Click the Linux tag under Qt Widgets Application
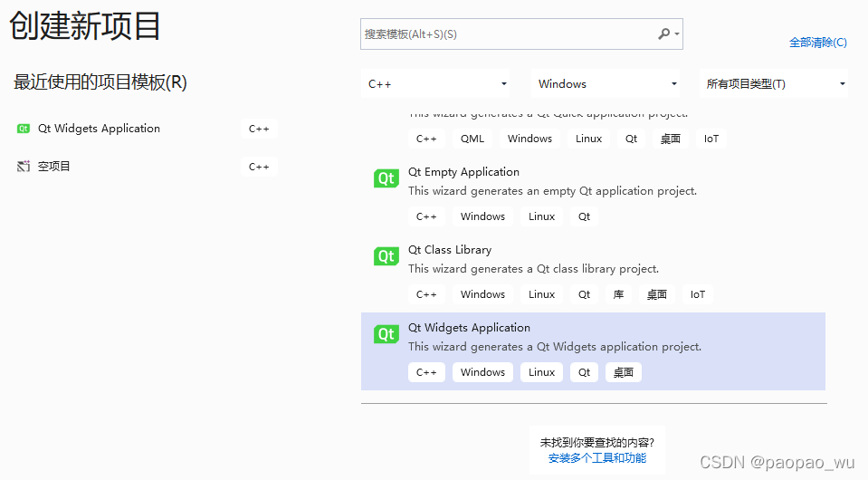This screenshot has height=480, width=868. click(541, 372)
